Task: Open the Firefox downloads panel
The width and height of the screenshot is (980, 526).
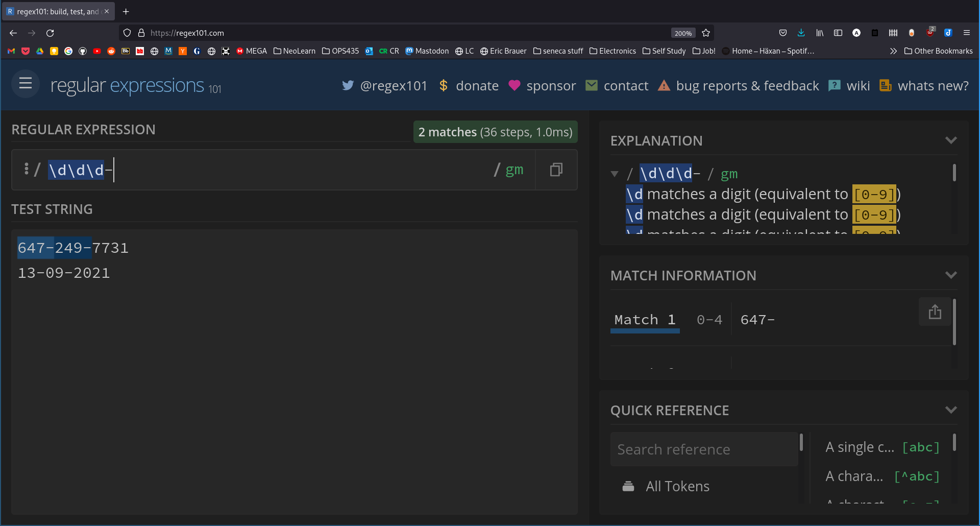Action: pos(801,33)
